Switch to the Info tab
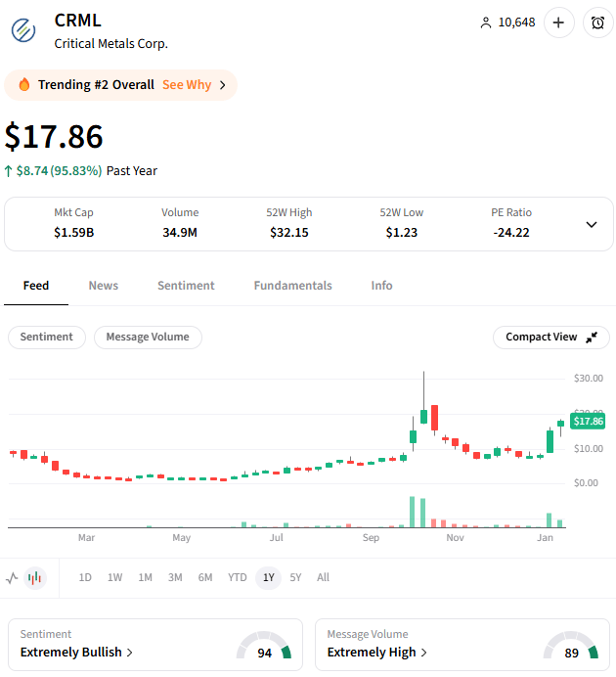Screen dimensions: 616x677 (381, 286)
